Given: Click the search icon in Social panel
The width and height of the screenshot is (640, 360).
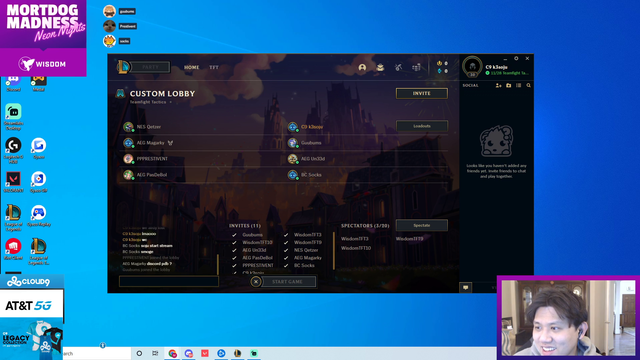Looking at the screenshot, I should pos(529,85).
